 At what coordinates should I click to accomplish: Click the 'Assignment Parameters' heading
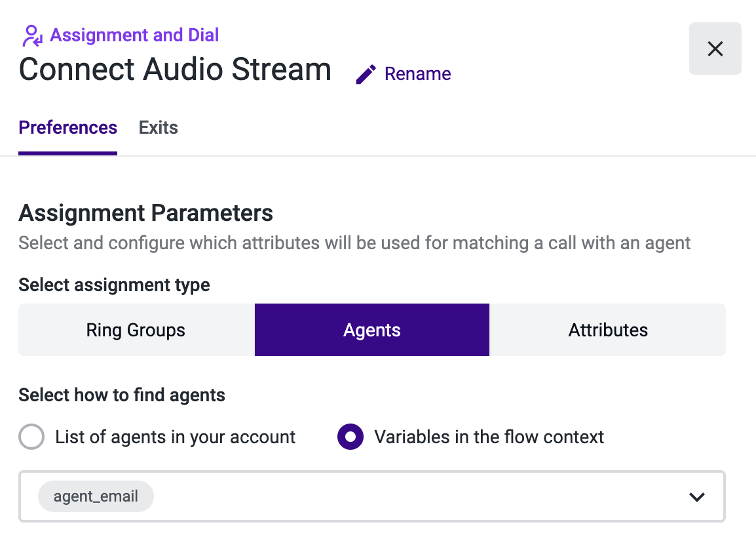pyautogui.click(x=145, y=213)
